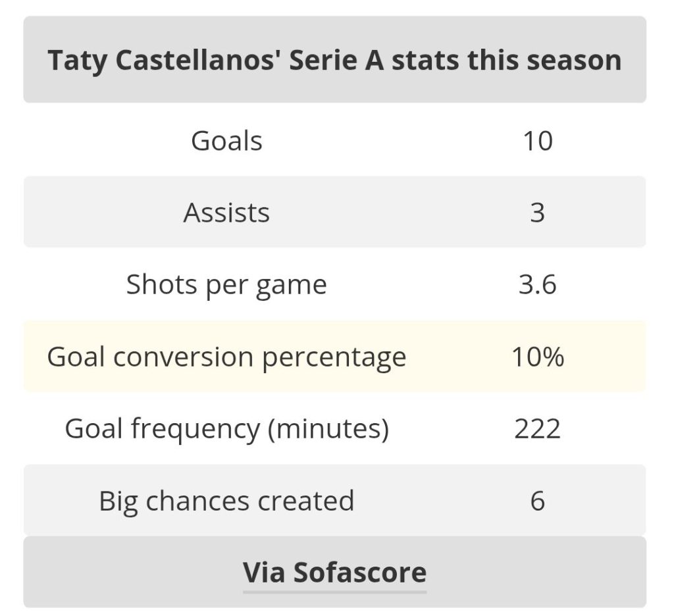Click the word "Via" in footer
The height and width of the screenshot is (616, 674).
click(x=264, y=572)
